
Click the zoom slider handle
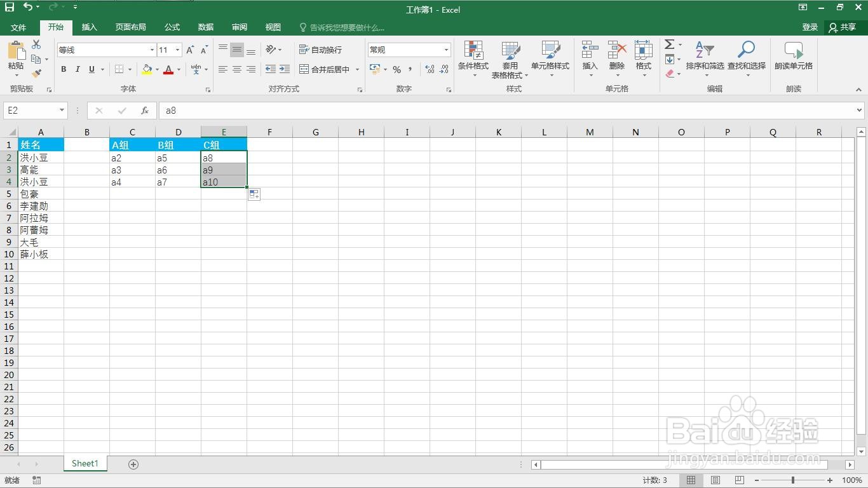point(793,480)
